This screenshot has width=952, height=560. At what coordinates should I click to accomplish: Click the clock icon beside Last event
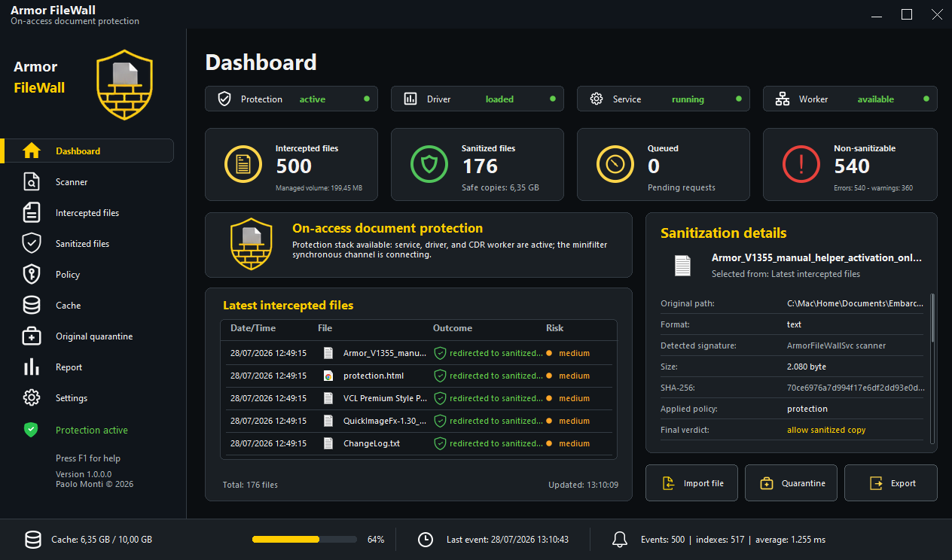click(426, 539)
